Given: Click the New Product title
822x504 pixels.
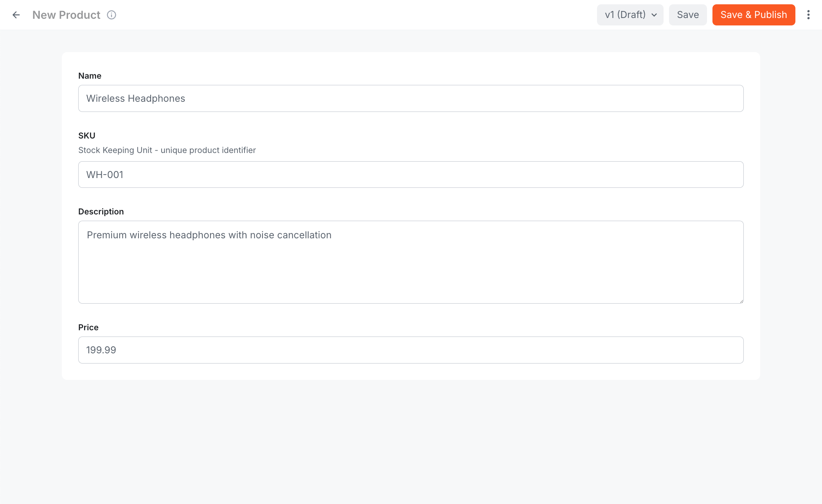Looking at the screenshot, I should (x=67, y=15).
